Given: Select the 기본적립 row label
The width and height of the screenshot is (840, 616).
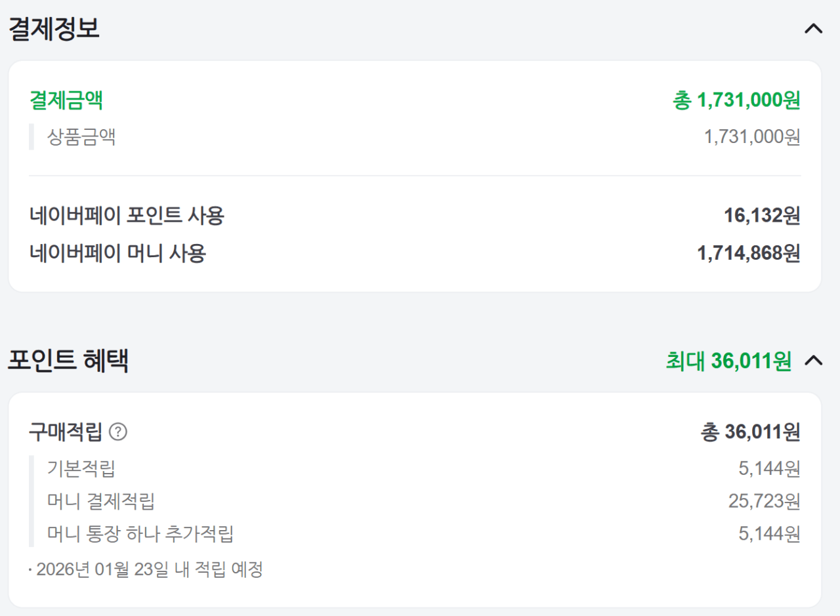Looking at the screenshot, I should (81, 468).
